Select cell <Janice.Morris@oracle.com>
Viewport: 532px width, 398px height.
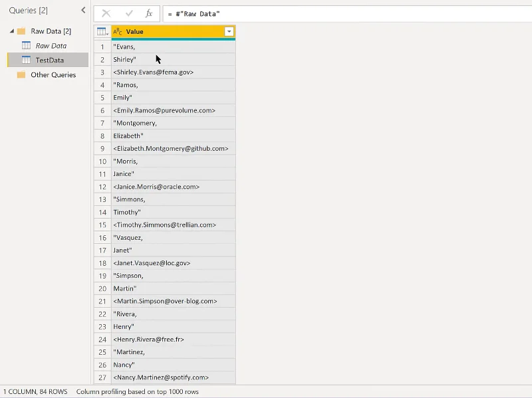coord(174,187)
